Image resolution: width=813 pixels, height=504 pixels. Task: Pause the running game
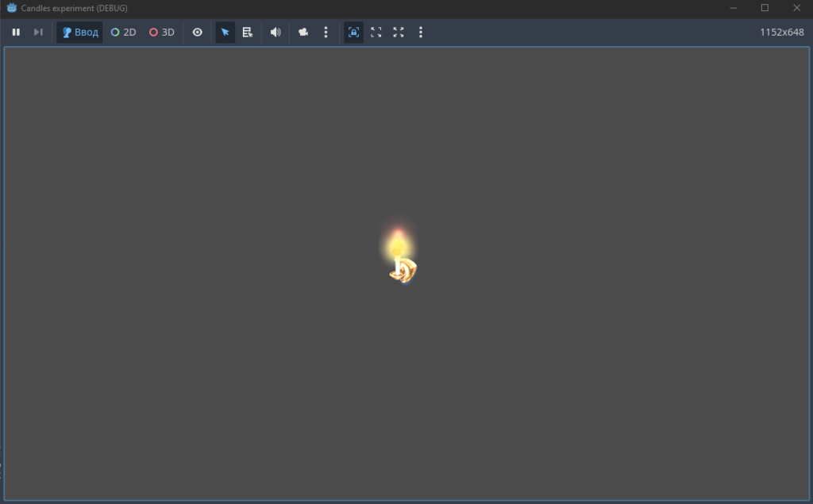[x=16, y=33]
